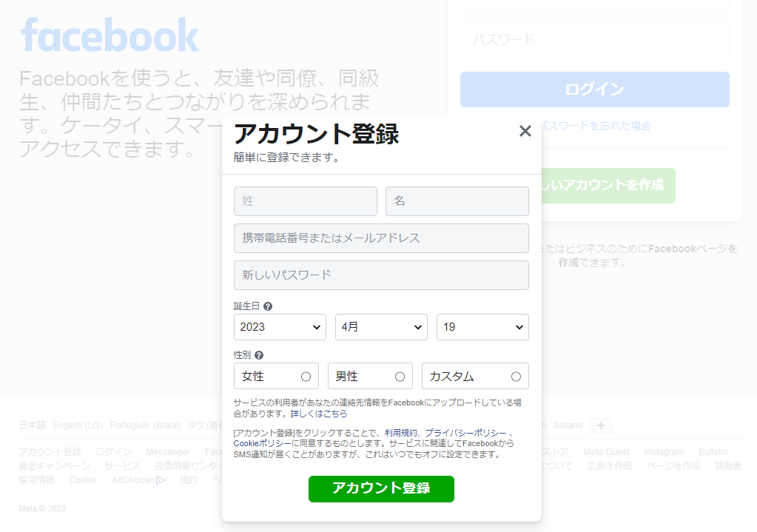Screen dimensions: 757x532
Task: Click the help icon beside 性別
Action: pos(258,355)
